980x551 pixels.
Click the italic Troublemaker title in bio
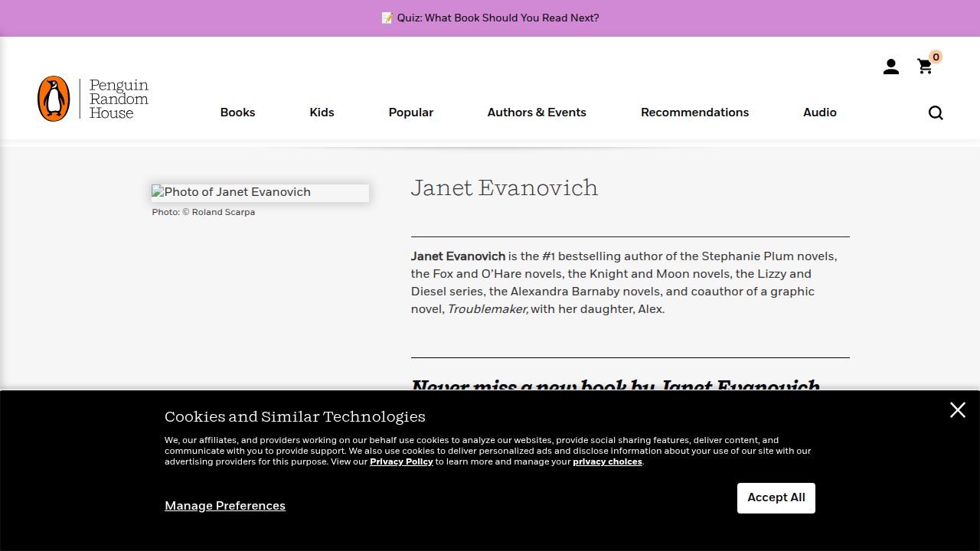click(x=488, y=309)
